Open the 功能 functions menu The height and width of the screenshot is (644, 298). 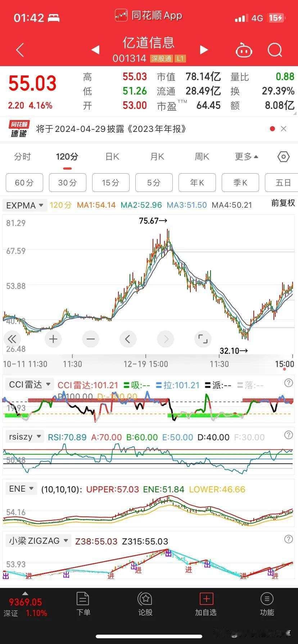[x=267, y=604]
